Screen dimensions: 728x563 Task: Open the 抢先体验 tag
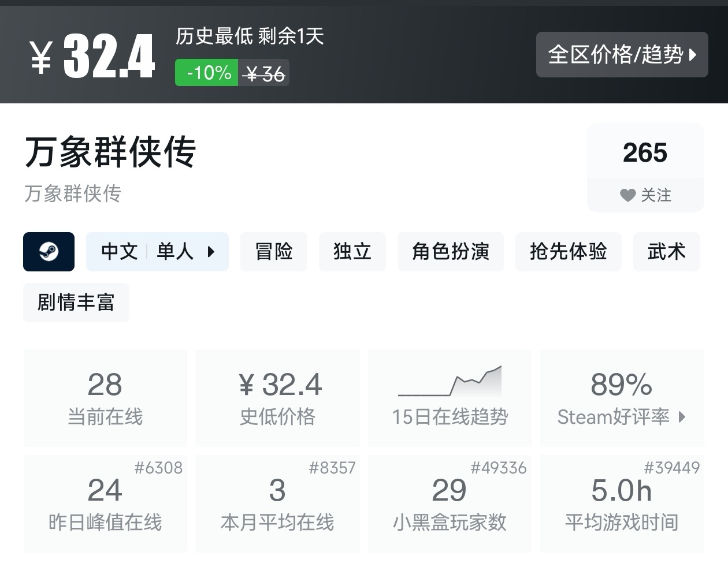[x=568, y=252]
